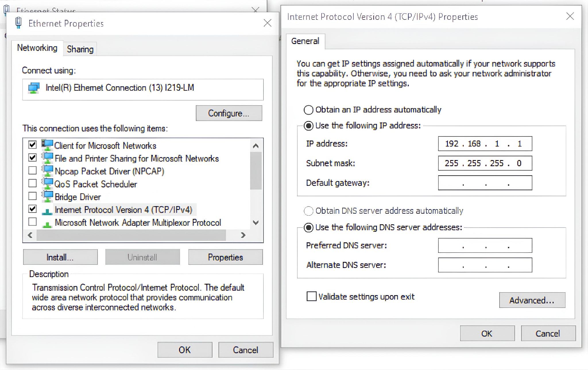Screen dimensions: 588x370
Task: Enable the Npcap Packet Driver checkbox
Action: (32, 170)
